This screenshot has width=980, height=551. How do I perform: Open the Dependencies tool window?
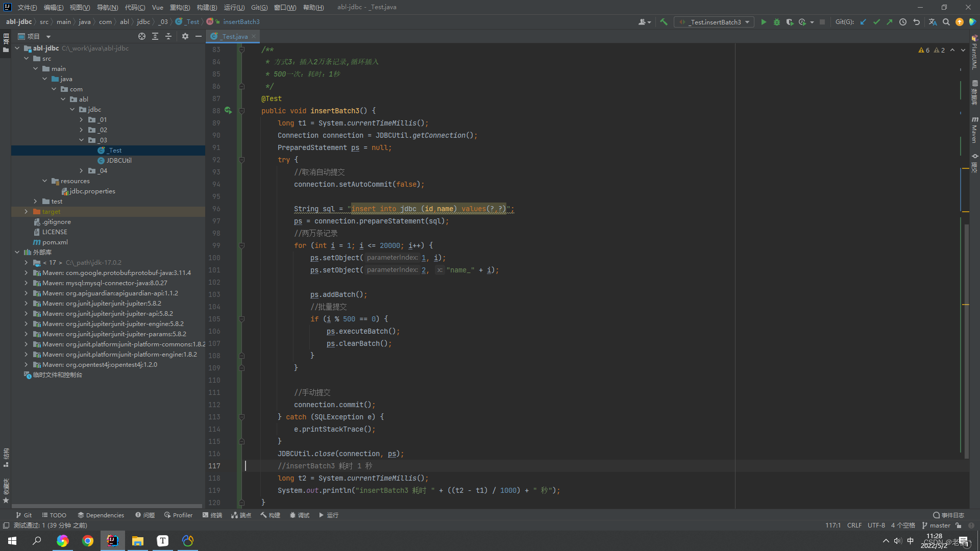pyautogui.click(x=101, y=515)
